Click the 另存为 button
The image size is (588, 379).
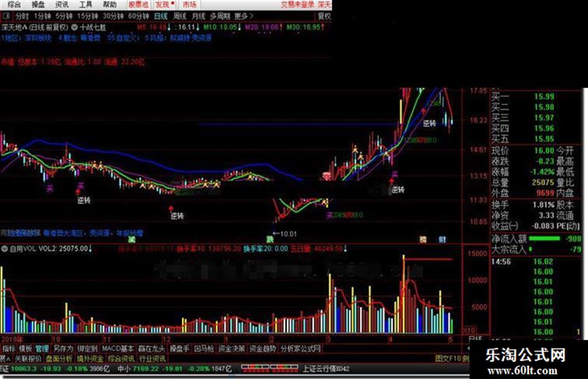(x=63, y=349)
